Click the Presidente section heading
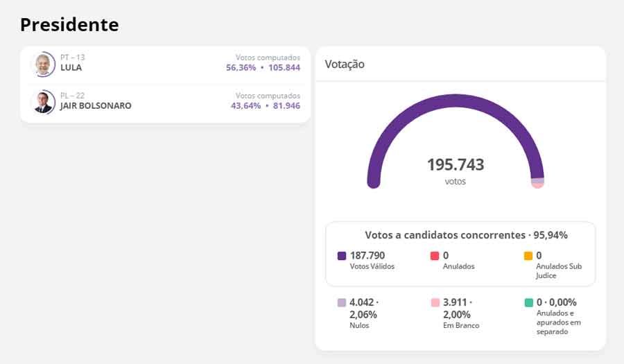This screenshot has height=364, width=624. coord(69,25)
